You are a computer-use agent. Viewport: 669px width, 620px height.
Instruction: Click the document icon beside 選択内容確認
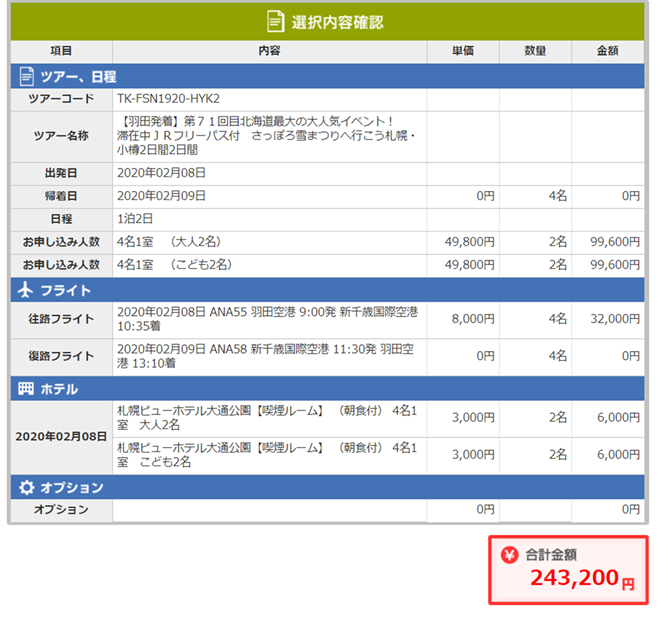point(275,22)
